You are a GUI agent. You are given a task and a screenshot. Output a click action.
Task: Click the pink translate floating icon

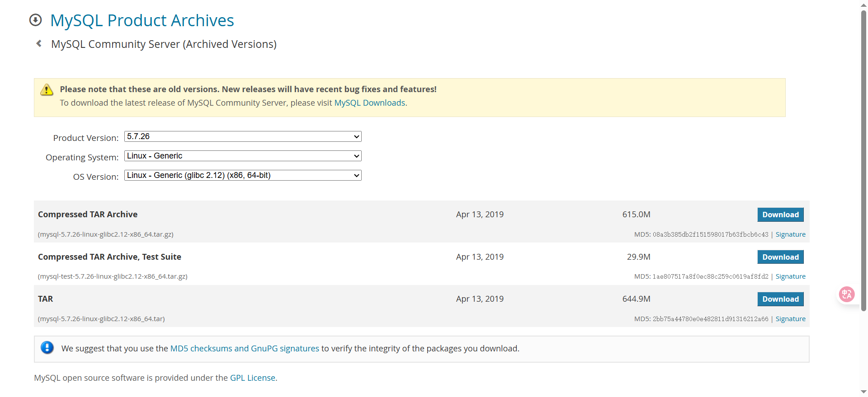(x=846, y=294)
